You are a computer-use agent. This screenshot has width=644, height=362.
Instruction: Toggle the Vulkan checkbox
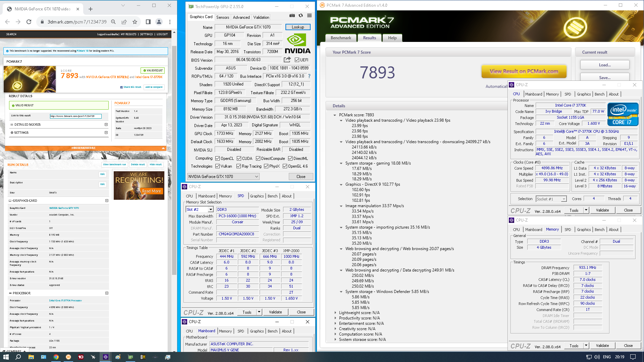(x=217, y=166)
